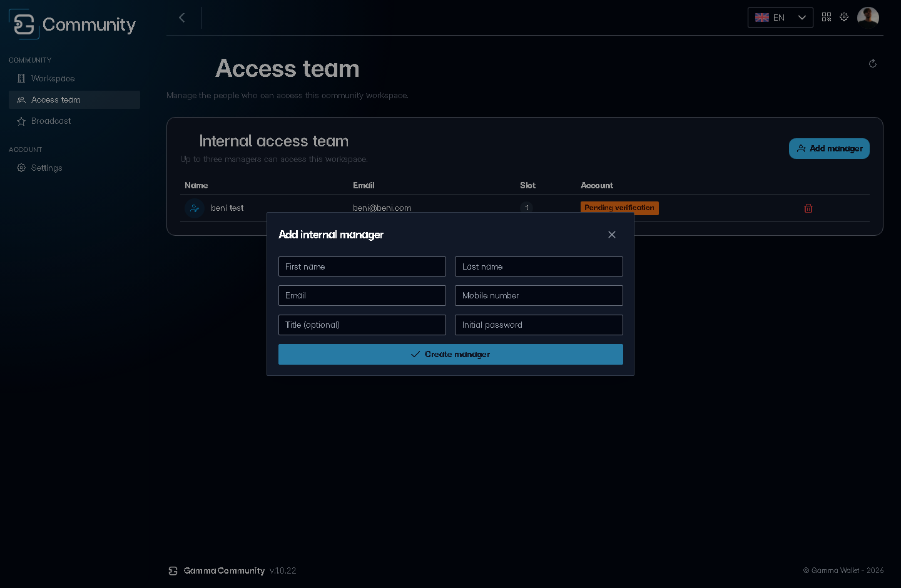This screenshot has width=901, height=588.
Task: Close the Add internal manager dialog
Action: [x=612, y=235]
